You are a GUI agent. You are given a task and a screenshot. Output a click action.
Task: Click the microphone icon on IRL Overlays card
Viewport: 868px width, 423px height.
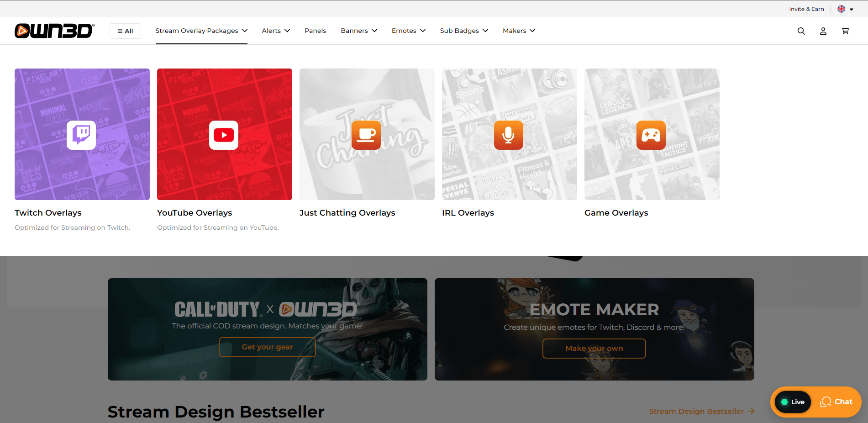[509, 135]
